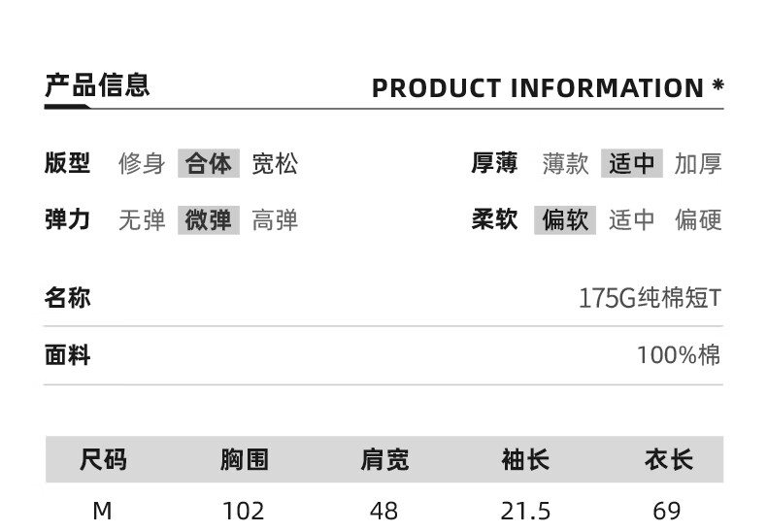This screenshot has height=532, width=767.
Task: Select the 薄款 thin thickness option
Action: pyautogui.click(x=565, y=163)
